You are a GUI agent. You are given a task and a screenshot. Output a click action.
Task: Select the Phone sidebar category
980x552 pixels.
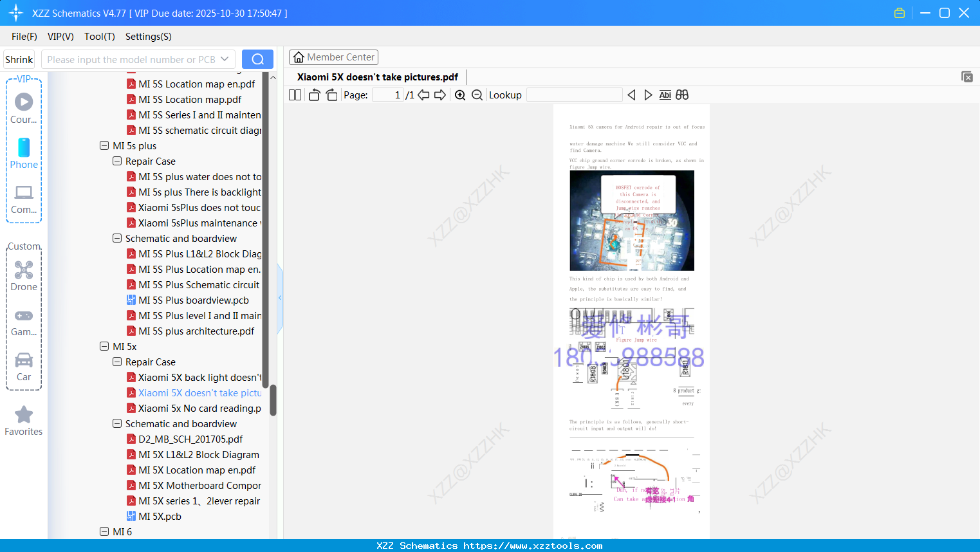point(24,153)
